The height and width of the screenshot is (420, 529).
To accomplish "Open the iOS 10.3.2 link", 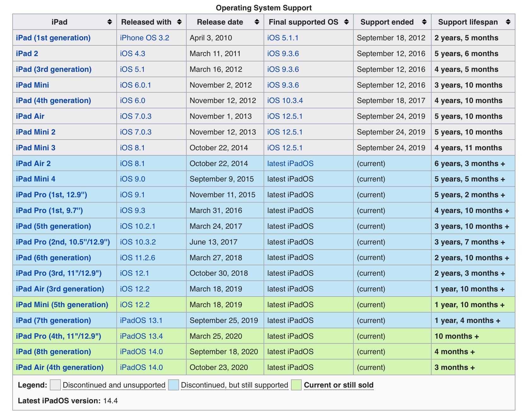I will pos(138,242).
